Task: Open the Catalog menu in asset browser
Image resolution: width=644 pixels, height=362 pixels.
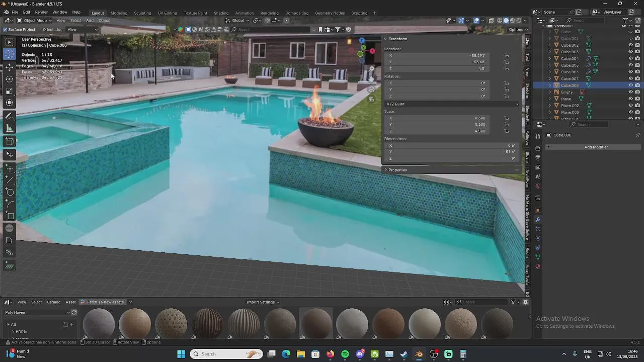Action: 53,302
